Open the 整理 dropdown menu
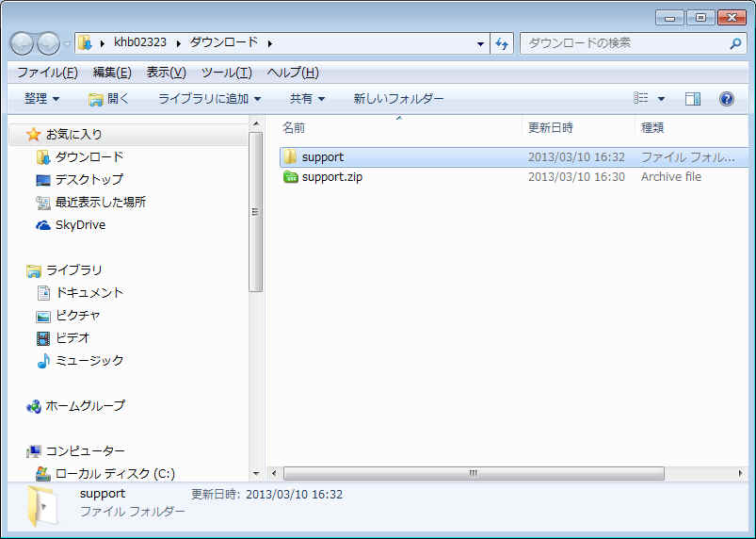Image resolution: width=756 pixels, height=539 pixels. 42,99
